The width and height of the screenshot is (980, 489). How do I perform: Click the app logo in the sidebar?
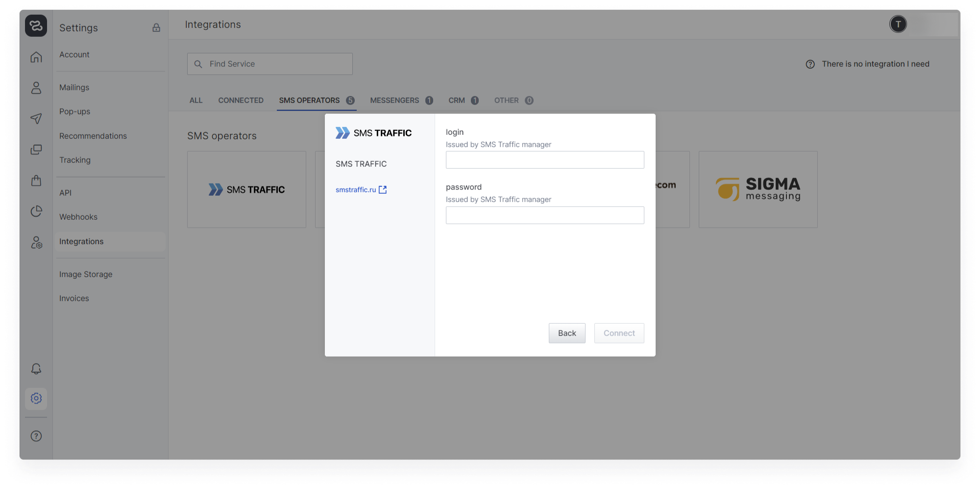pyautogui.click(x=36, y=26)
